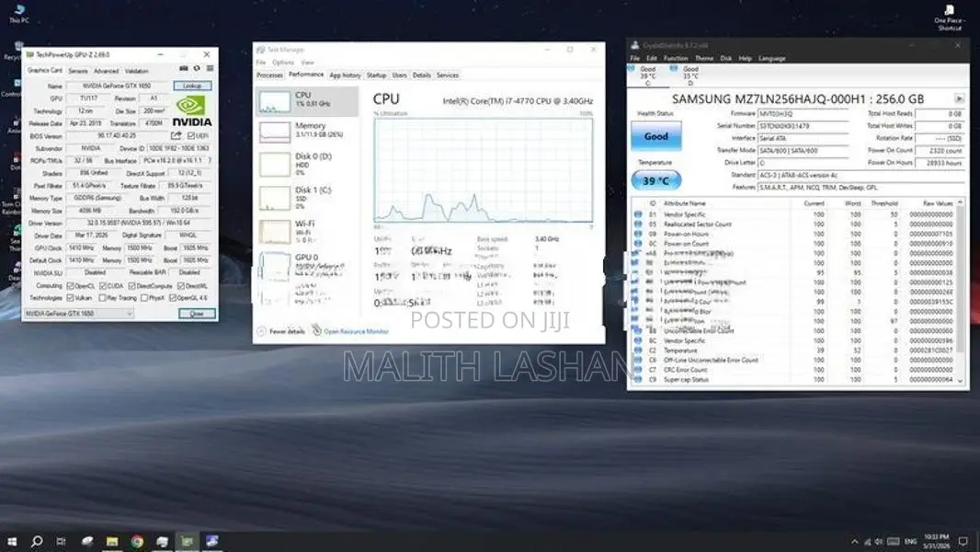Open the App history tab in Task Manager

(x=345, y=75)
